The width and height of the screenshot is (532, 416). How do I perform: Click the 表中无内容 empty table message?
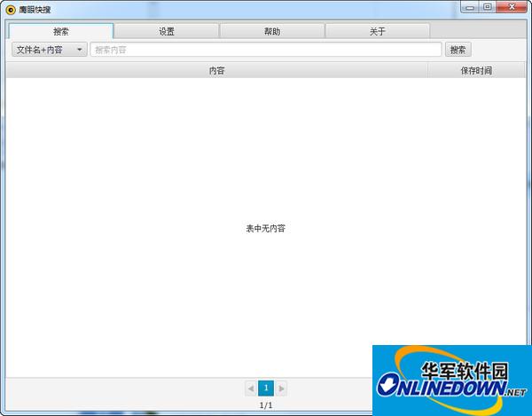pyautogui.click(x=266, y=228)
